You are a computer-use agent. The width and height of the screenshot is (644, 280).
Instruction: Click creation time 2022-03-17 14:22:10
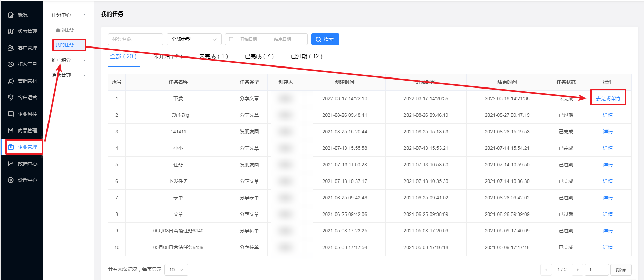345,98
